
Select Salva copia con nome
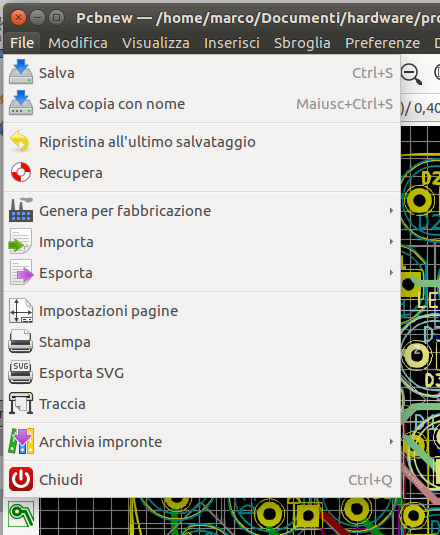pyautogui.click(x=202, y=104)
